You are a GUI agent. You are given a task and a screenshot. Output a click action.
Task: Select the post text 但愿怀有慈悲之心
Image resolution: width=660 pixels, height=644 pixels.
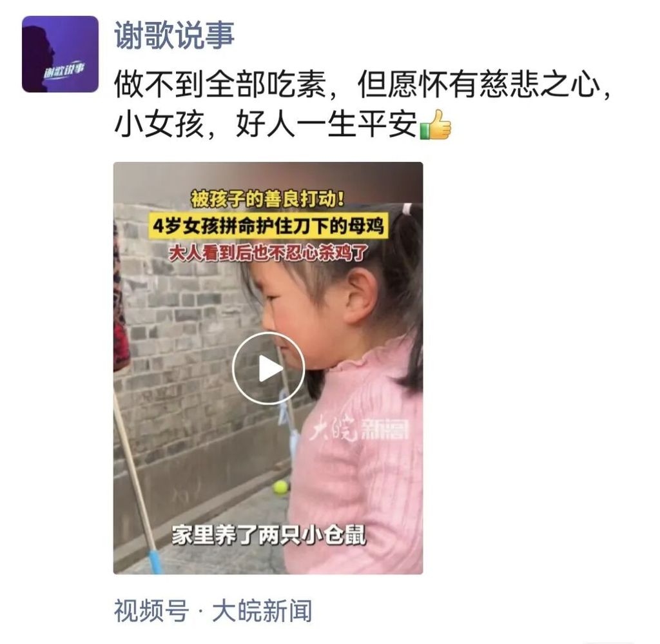tap(479, 86)
